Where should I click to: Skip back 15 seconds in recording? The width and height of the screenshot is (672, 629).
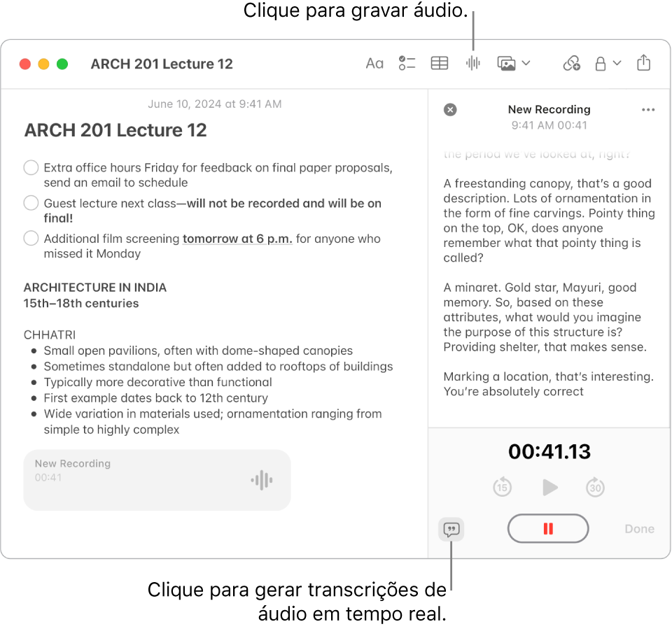tap(502, 487)
